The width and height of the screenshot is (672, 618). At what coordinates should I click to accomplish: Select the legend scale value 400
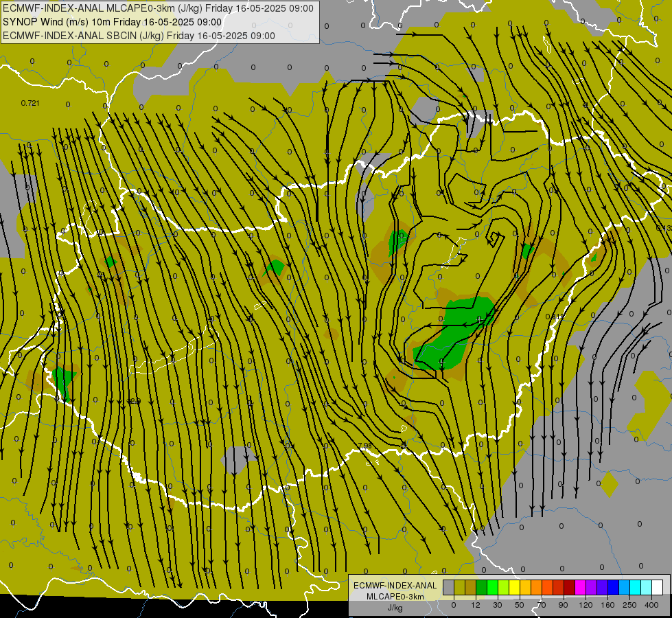click(651, 605)
